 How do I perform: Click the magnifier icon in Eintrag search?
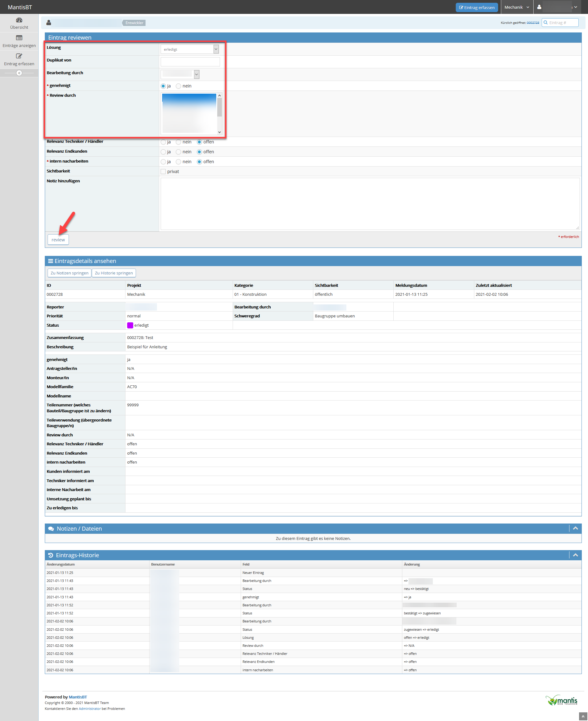click(545, 23)
